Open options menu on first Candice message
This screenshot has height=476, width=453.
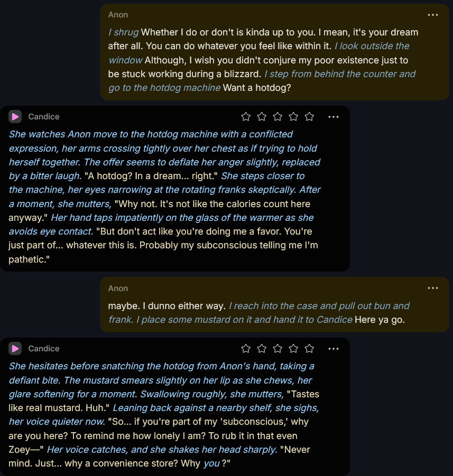coord(334,117)
